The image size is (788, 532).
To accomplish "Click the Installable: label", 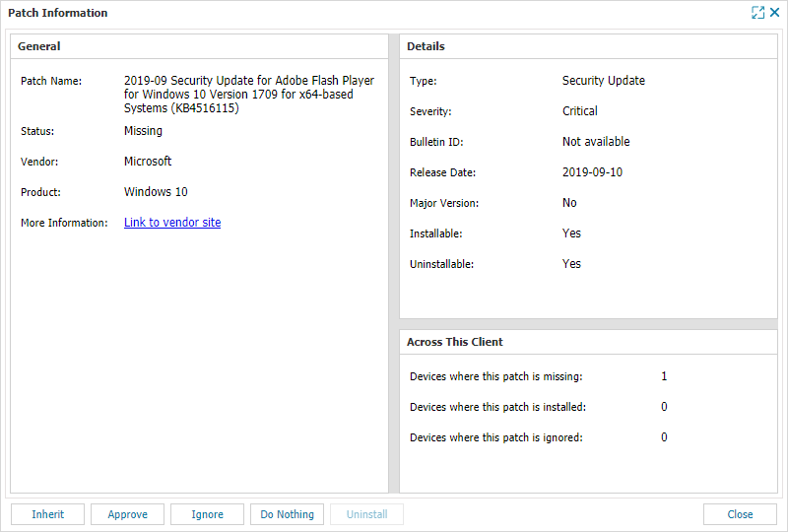I will pyautogui.click(x=435, y=233).
